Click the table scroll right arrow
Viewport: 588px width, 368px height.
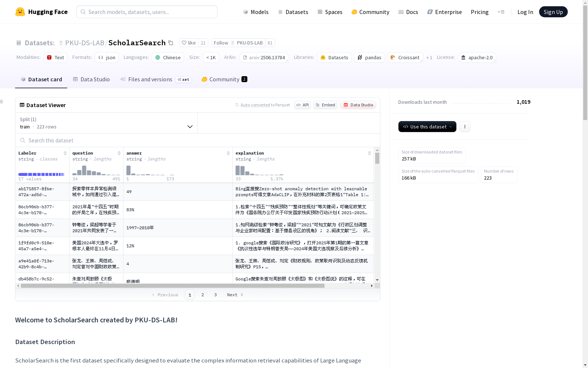click(372, 286)
